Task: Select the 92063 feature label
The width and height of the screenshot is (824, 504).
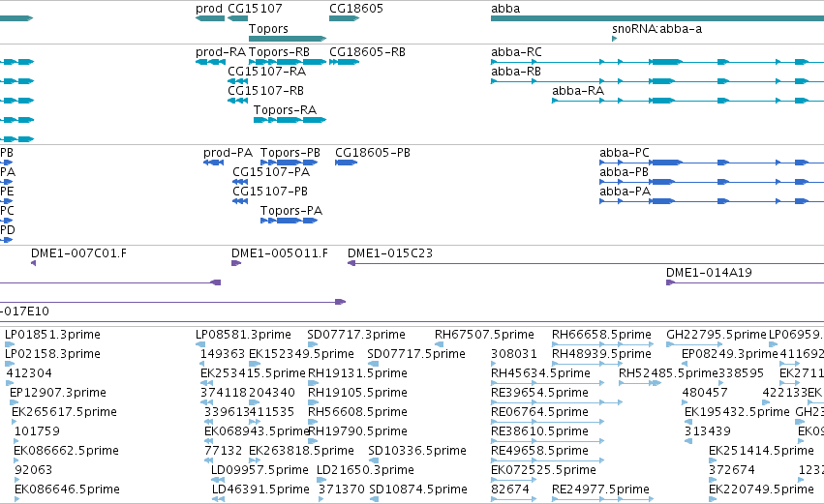Action: click(x=33, y=470)
